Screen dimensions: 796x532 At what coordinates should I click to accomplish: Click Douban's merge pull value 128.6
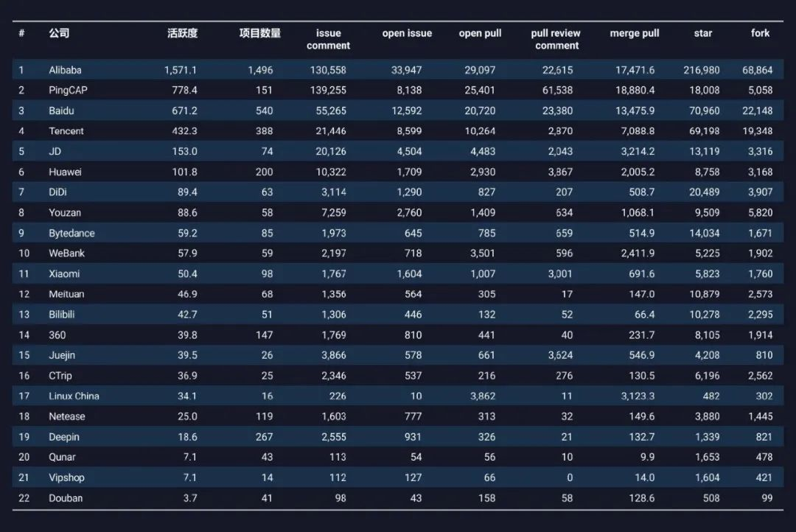tap(642, 498)
